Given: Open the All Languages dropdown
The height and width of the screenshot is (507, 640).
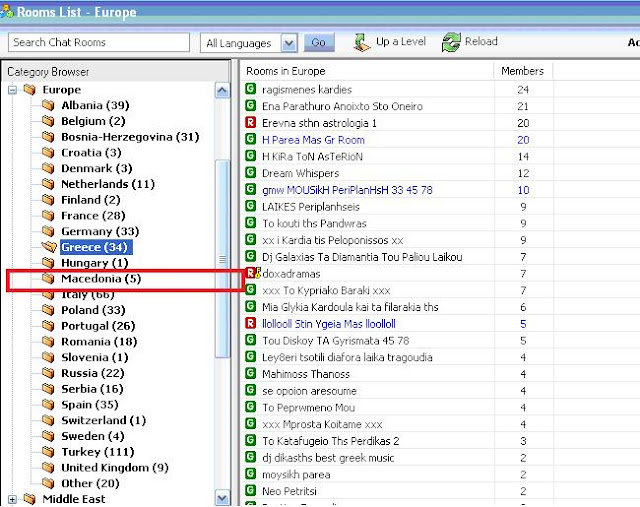Looking at the screenshot, I should (289, 43).
